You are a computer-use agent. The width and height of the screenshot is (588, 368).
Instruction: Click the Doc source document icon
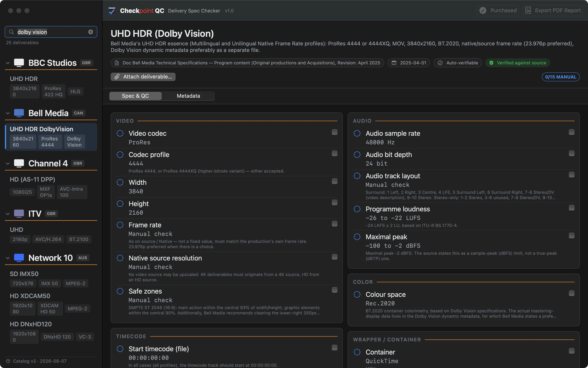(117, 63)
